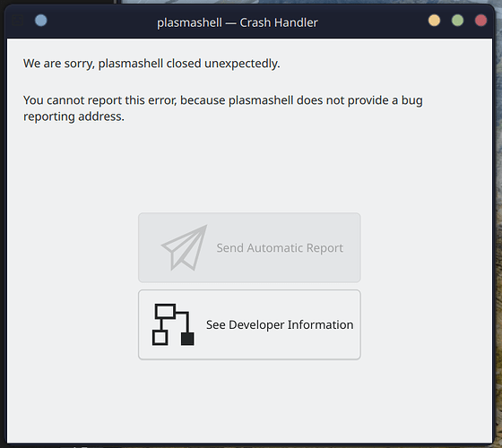Open See Developer Information
This screenshot has height=448, width=502.
(x=249, y=324)
